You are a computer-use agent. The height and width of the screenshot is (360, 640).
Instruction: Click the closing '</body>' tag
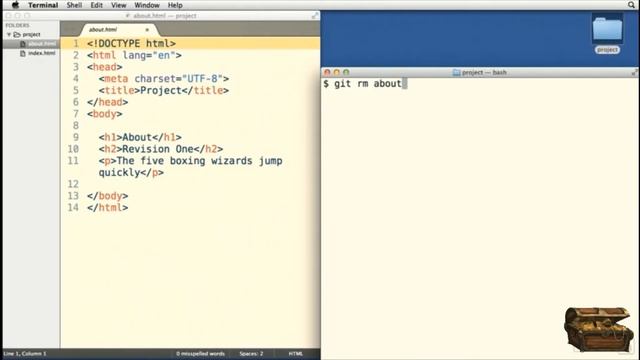tap(107, 196)
